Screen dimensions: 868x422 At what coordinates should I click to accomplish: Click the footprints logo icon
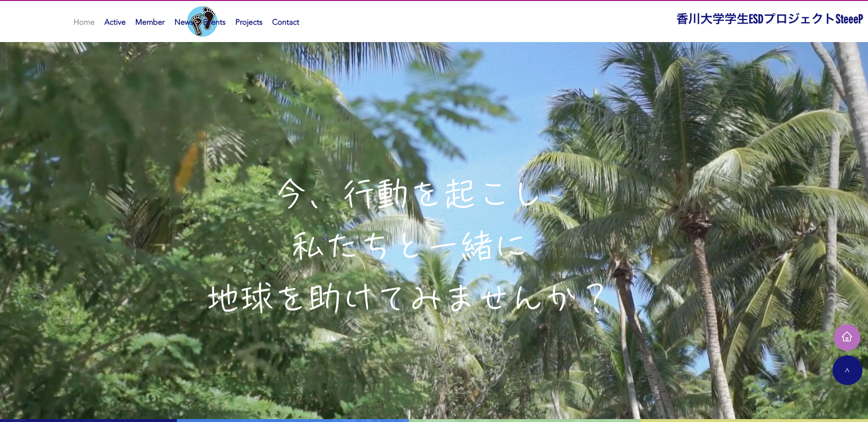[x=202, y=22]
